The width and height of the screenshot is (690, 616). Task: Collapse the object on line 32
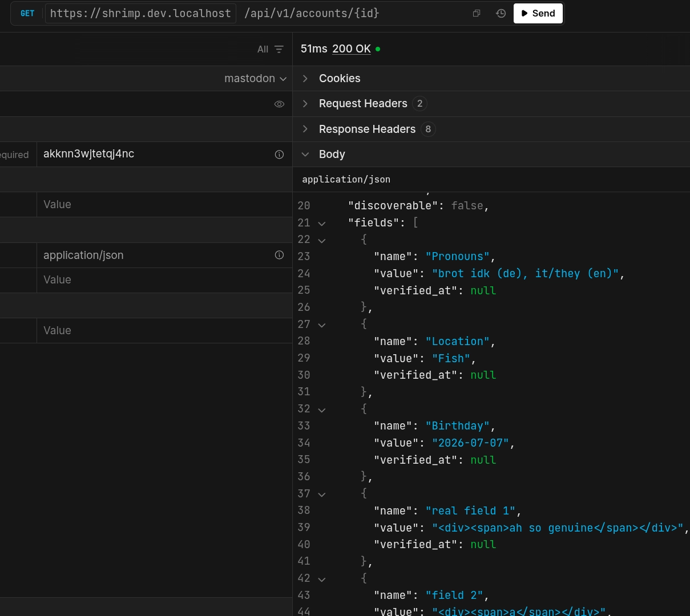point(322,410)
